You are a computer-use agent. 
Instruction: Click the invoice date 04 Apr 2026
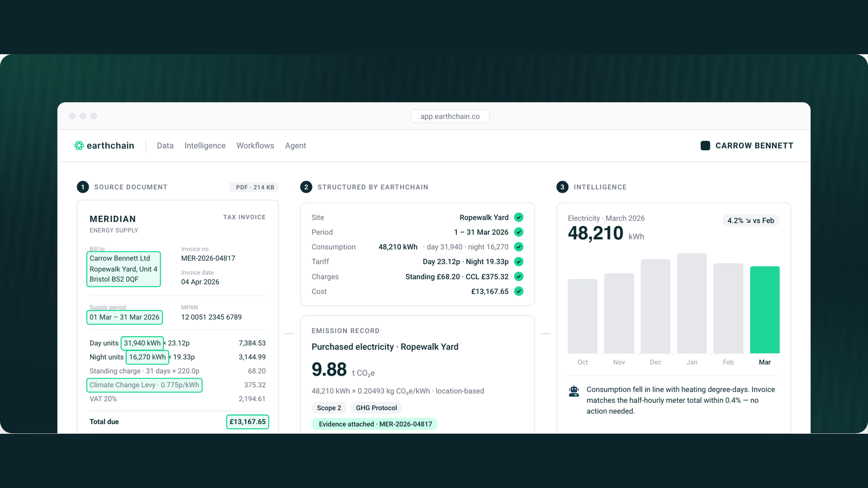[x=200, y=282]
